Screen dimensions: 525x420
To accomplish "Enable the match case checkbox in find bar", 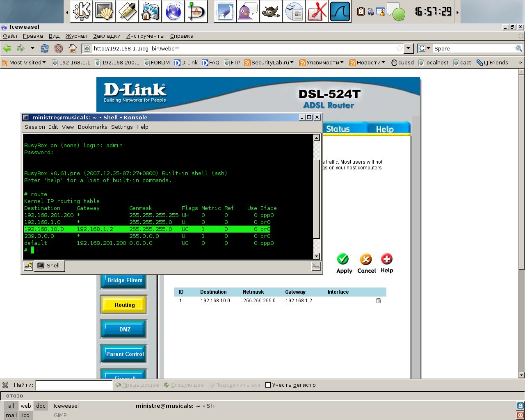I will click(268, 385).
